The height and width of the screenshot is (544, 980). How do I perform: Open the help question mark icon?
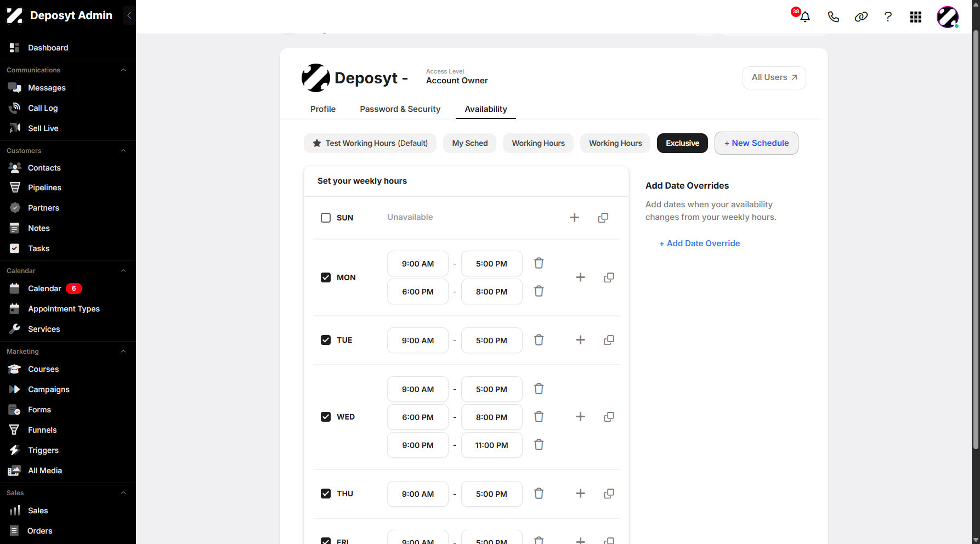[x=888, y=17]
